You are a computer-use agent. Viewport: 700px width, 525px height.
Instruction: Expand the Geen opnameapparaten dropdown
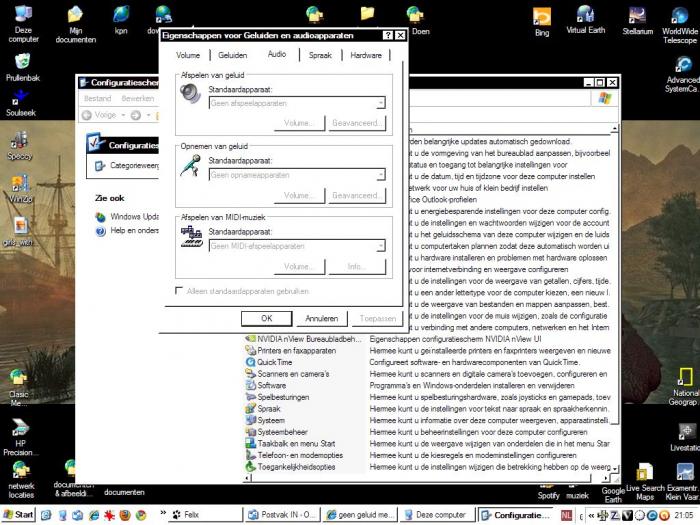click(x=380, y=175)
